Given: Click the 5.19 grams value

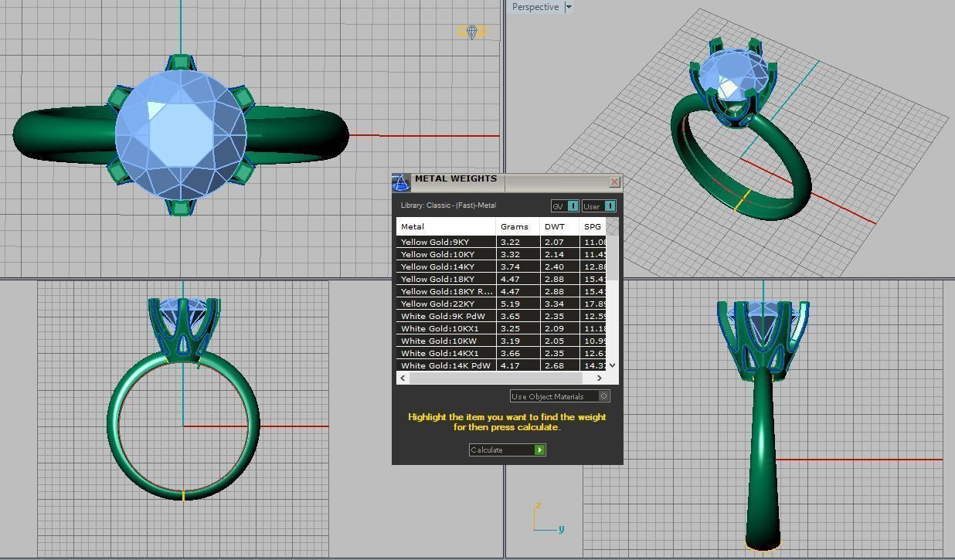Looking at the screenshot, I should 510,304.
